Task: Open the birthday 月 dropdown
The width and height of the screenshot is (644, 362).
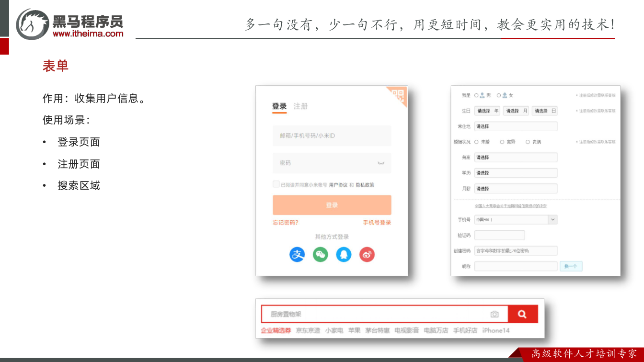Action: [516, 111]
